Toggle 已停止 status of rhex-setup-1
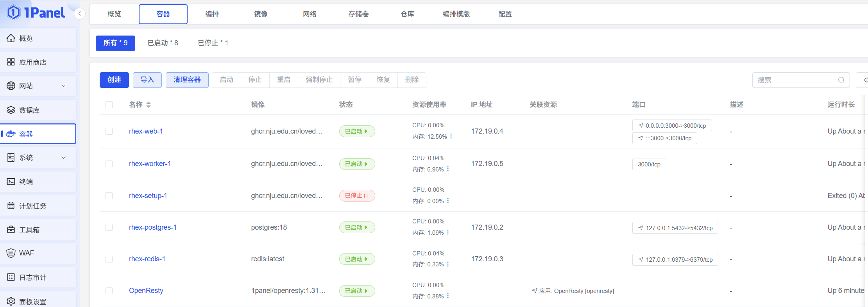Image resolution: width=868 pixels, height=307 pixels. point(357,196)
